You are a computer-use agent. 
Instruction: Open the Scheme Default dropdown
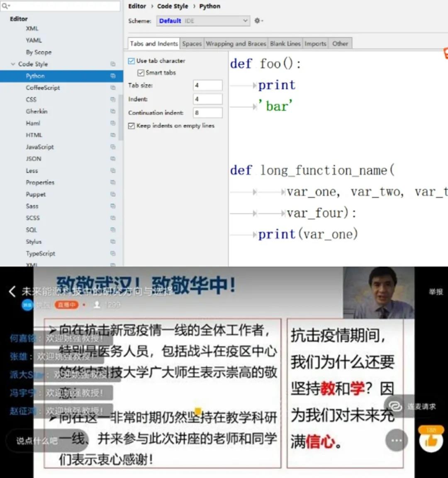click(203, 21)
